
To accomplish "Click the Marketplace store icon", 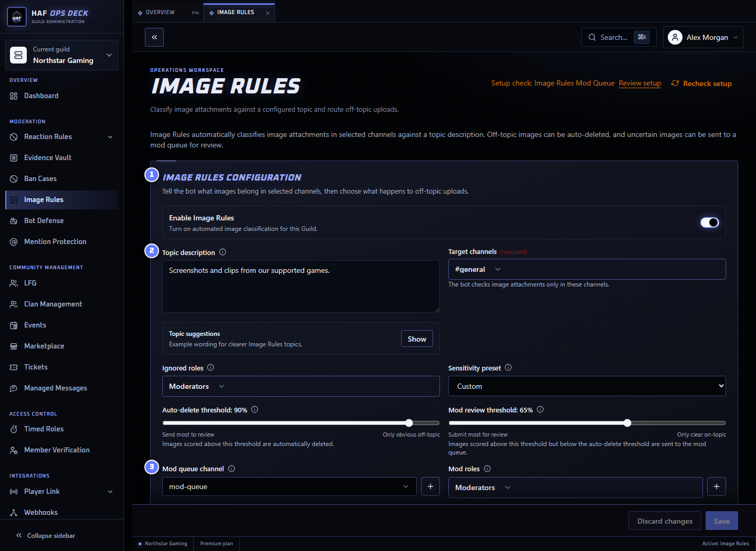I will [x=14, y=346].
